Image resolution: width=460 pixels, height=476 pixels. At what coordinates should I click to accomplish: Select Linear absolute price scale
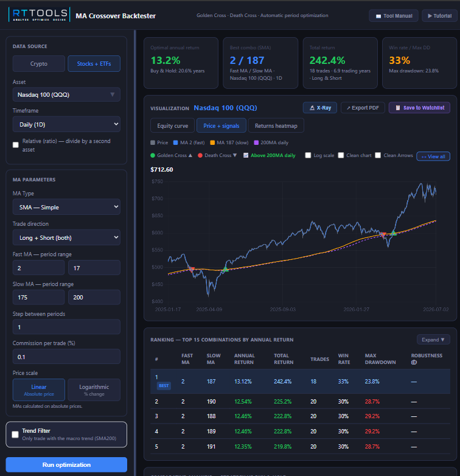(x=39, y=390)
